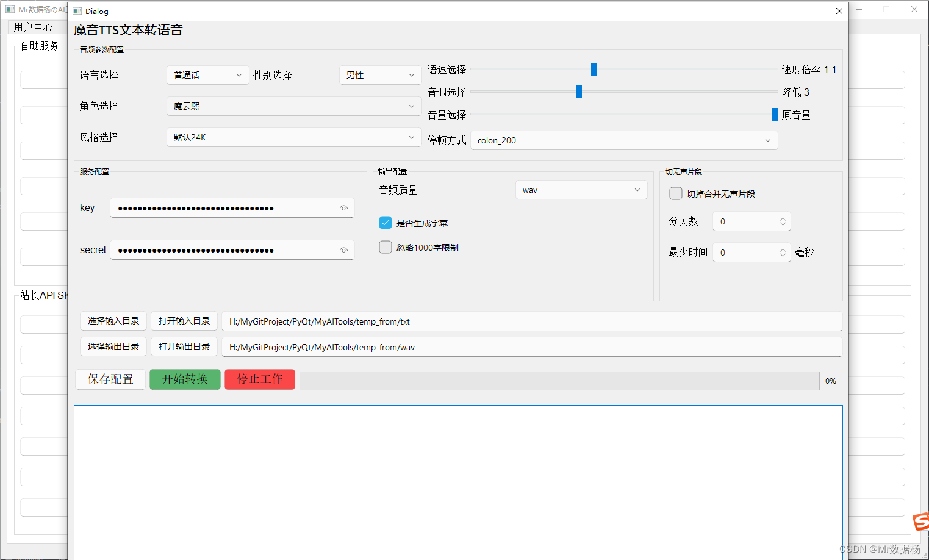Click the 音量选择 slider handle
The image size is (929, 560).
(x=775, y=115)
